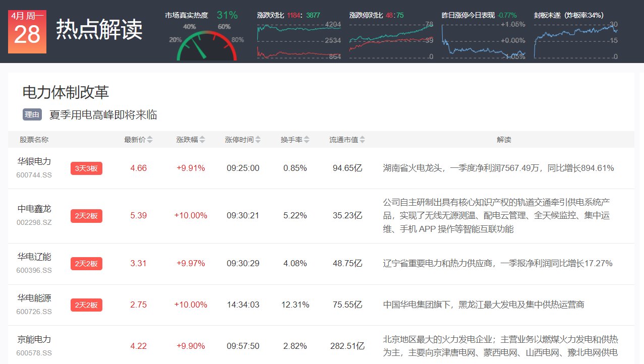The image size is (644, 364).
Task: Click latest price 4.22
Action: (x=139, y=346)
